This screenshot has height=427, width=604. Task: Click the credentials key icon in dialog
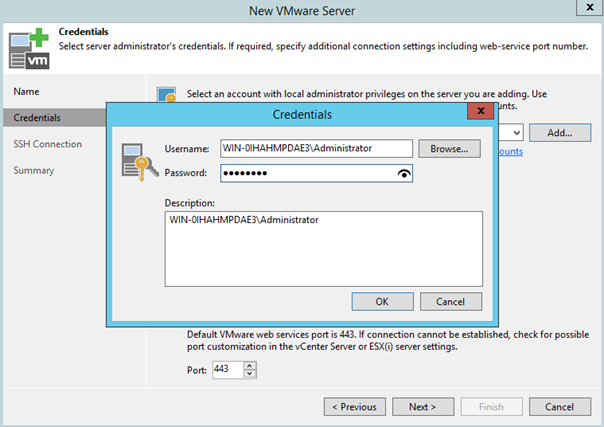(x=139, y=162)
